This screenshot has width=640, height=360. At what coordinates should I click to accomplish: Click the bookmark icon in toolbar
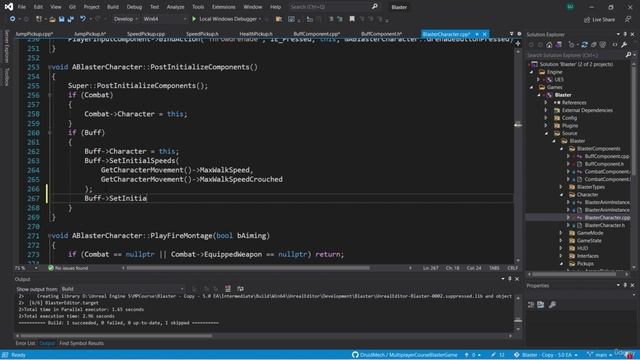(x=352, y=19)
